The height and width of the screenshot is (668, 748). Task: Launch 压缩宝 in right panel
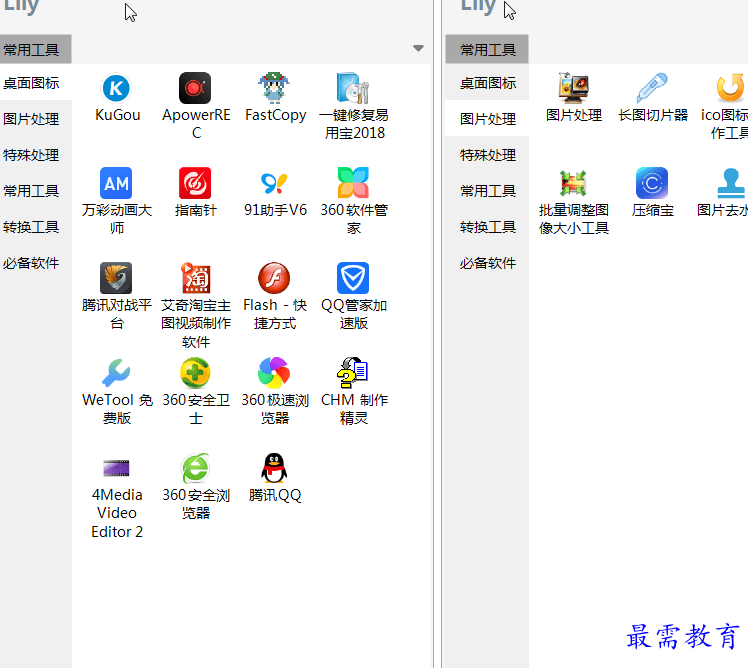pos(652,184)
